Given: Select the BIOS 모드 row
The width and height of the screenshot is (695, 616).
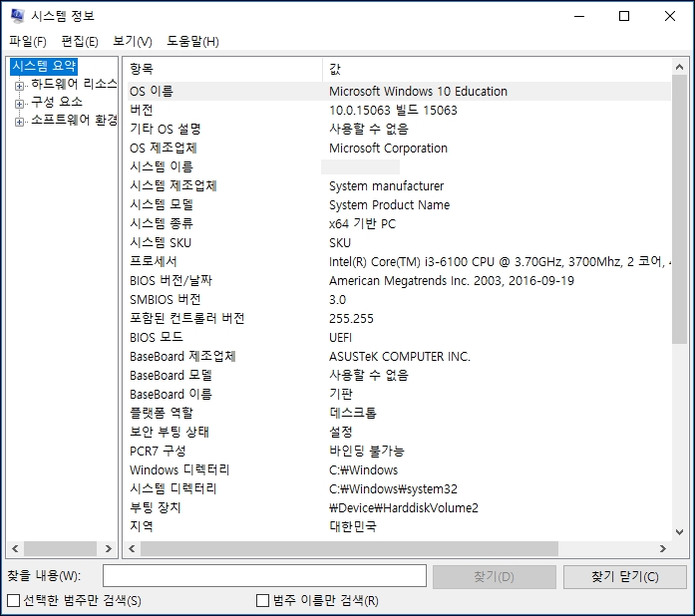Looking at the screenshot, I should [x=399, y=337].
